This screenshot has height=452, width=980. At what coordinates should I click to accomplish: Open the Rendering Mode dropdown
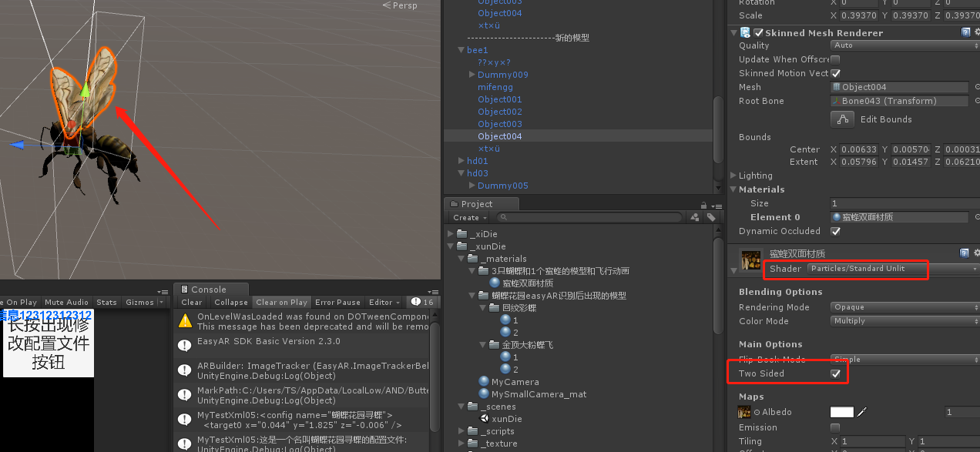(905, 307)
